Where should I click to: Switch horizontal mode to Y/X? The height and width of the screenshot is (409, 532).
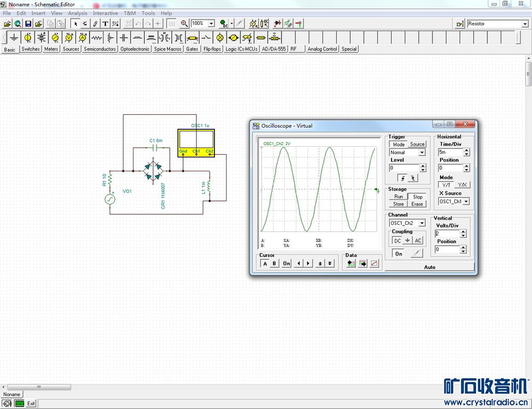tap(462, 185)
